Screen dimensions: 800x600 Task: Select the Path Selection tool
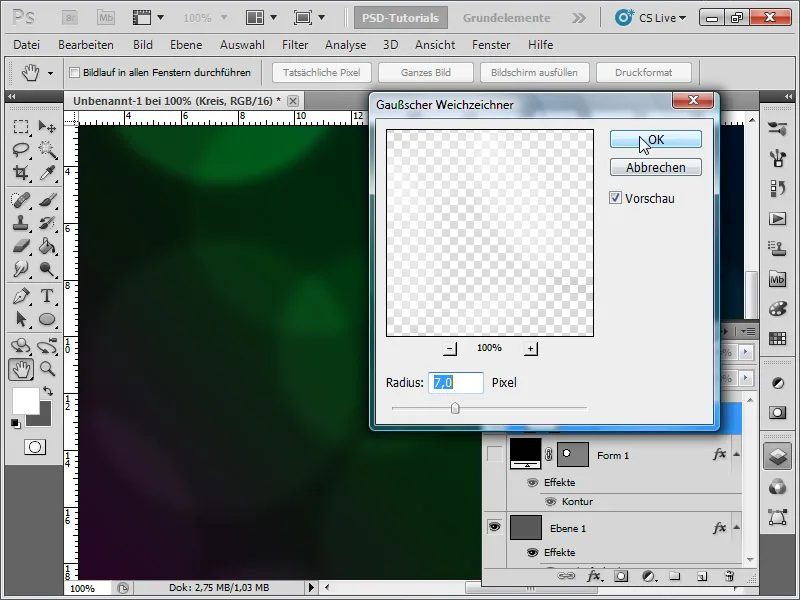coord(20,319)
